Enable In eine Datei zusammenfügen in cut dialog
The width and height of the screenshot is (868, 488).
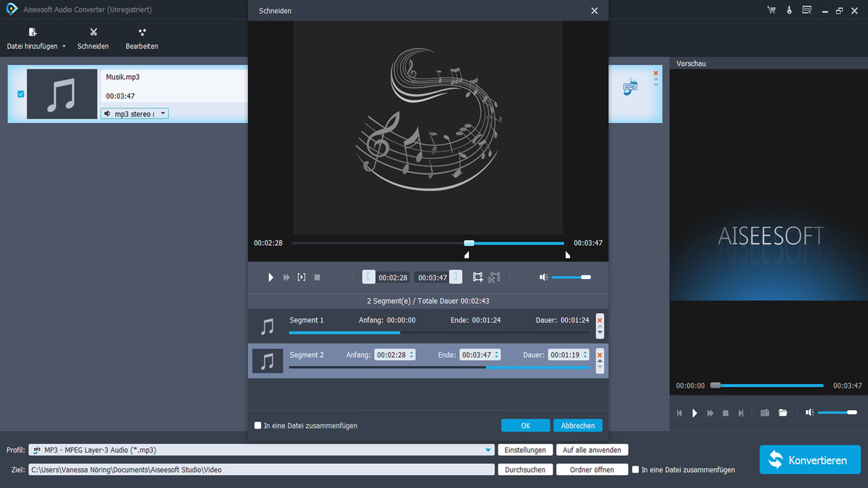pyautogui.click(x=258, y=425)
